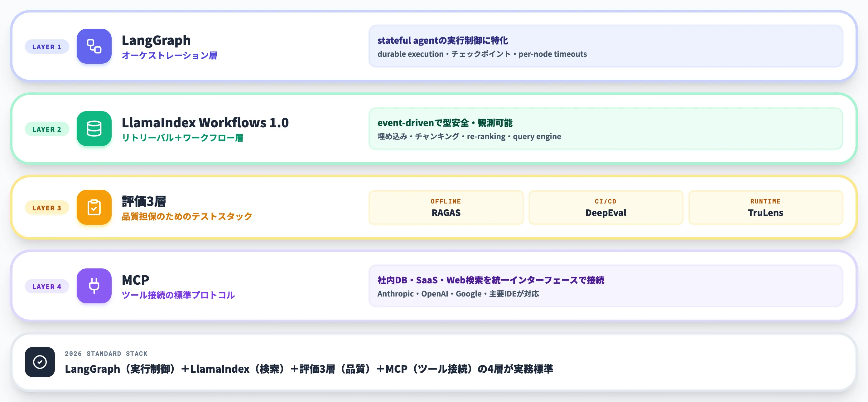Click the LlamaIndex Workflows 1.0 heading
This screenshot has height=402, width=868.
coord(205,122)
